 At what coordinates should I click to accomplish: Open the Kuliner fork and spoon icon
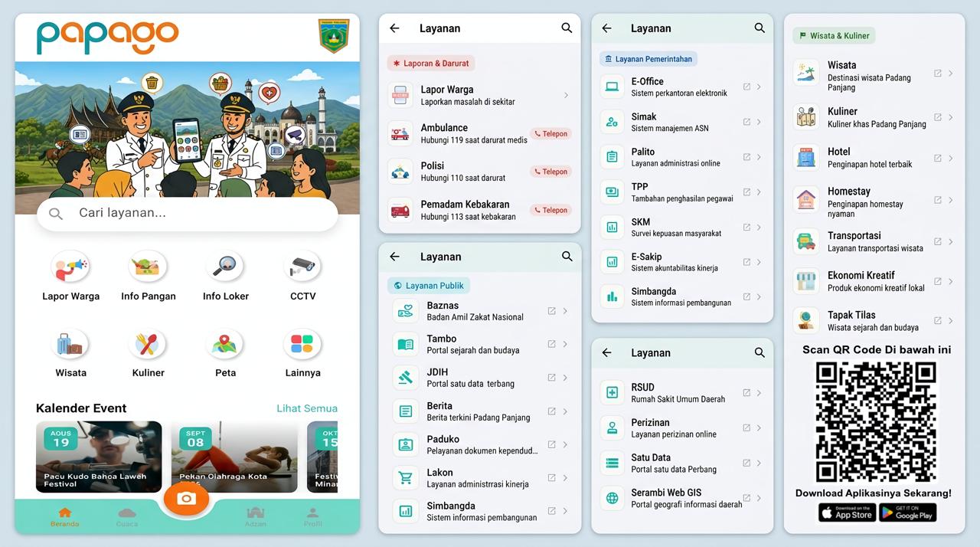click(x=148, y=345)
